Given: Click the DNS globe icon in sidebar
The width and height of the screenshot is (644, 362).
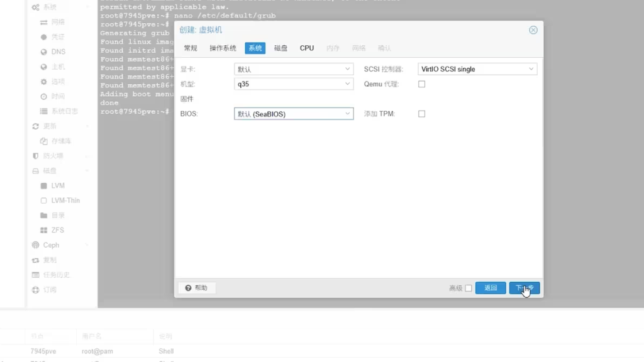Looking at the screenshot, I should coord(44,52).
